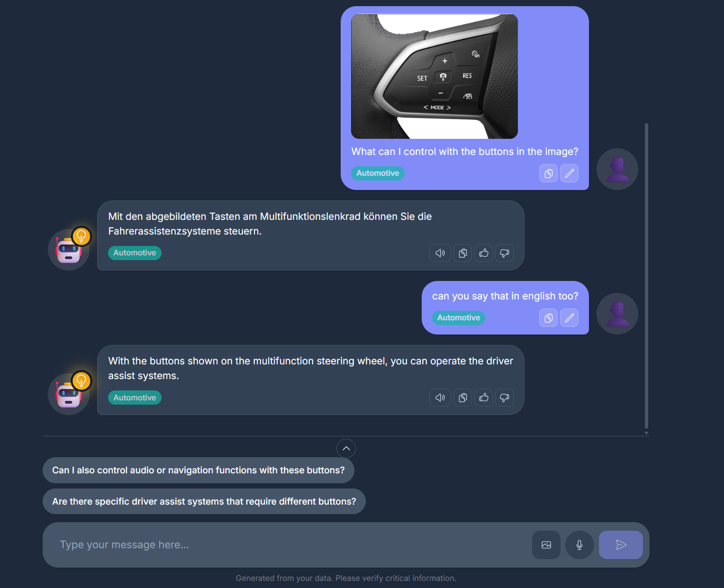Viewport: 724px width, 588px height.
Task: Collapse the suggested questions with chevron button
Action: pos(346,448)
